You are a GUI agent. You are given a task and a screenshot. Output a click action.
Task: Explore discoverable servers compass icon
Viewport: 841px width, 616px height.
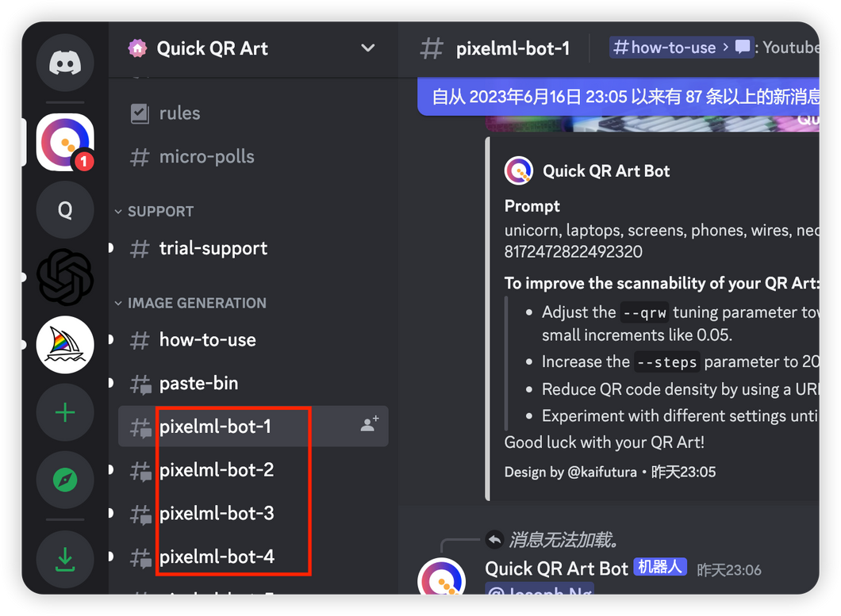65,480
